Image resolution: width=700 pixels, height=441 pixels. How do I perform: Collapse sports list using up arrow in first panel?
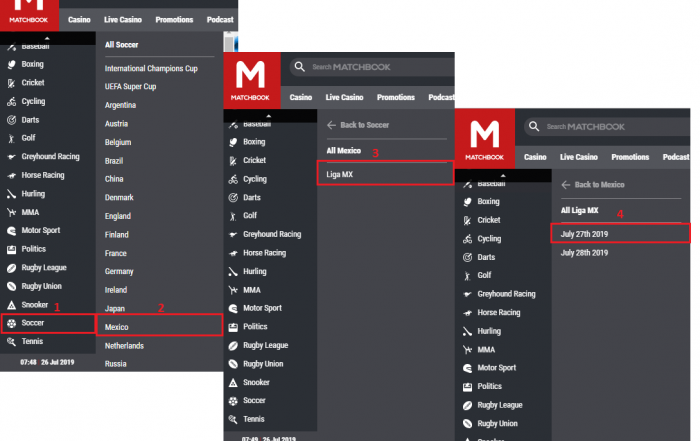47,38
